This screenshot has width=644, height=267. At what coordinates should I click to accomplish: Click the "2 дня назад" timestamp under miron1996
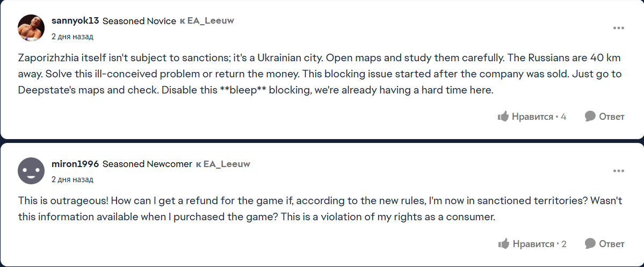pos(72,179)
